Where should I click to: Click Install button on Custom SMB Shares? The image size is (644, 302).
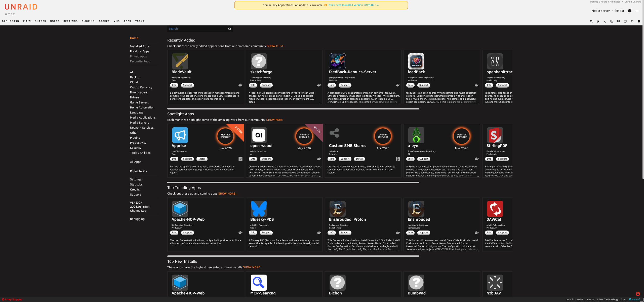tap(359, 159)
